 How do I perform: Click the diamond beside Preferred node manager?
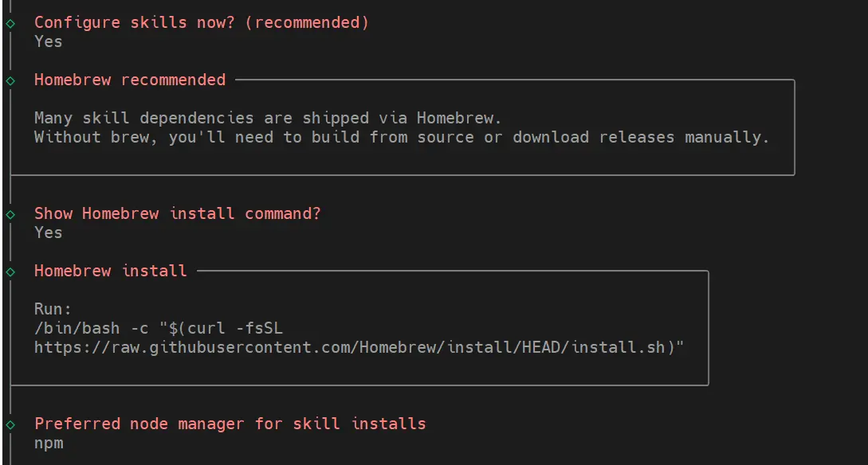pos(10,424)
